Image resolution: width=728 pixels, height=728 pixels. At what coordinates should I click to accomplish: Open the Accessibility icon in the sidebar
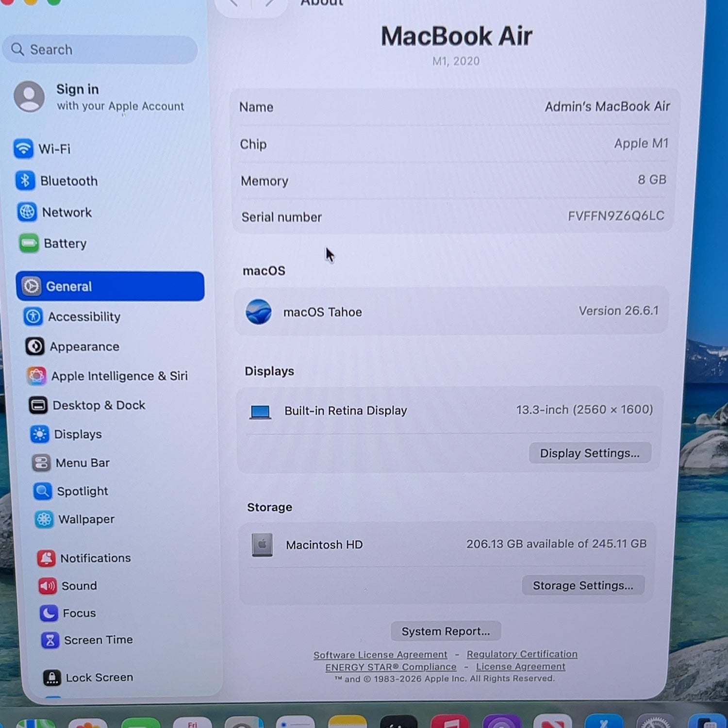[x=33, y=316]
